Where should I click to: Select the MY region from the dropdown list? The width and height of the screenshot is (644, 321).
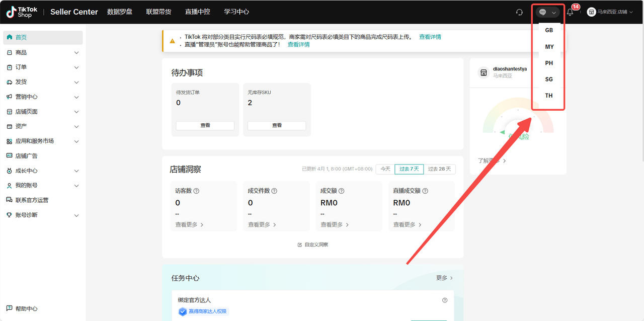548,46
